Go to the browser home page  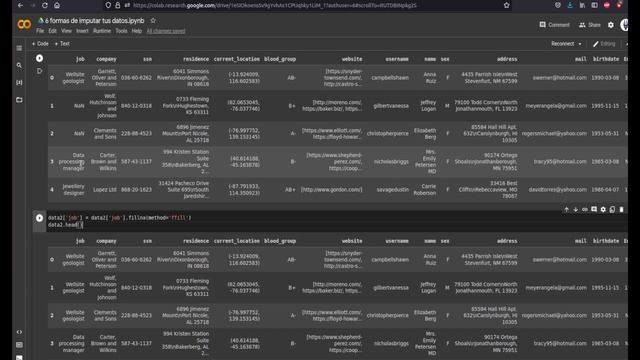click(57, 5)
